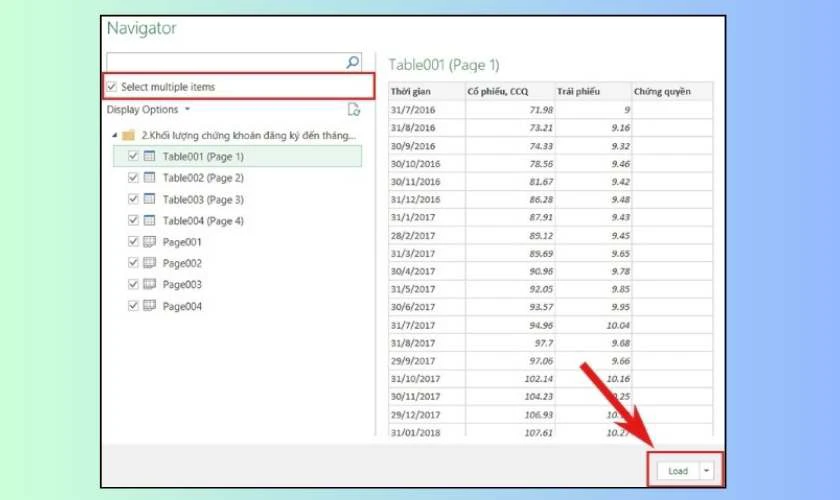
Task: Click the preview title Table001 (Page 1)
Action: coord(444,65)
